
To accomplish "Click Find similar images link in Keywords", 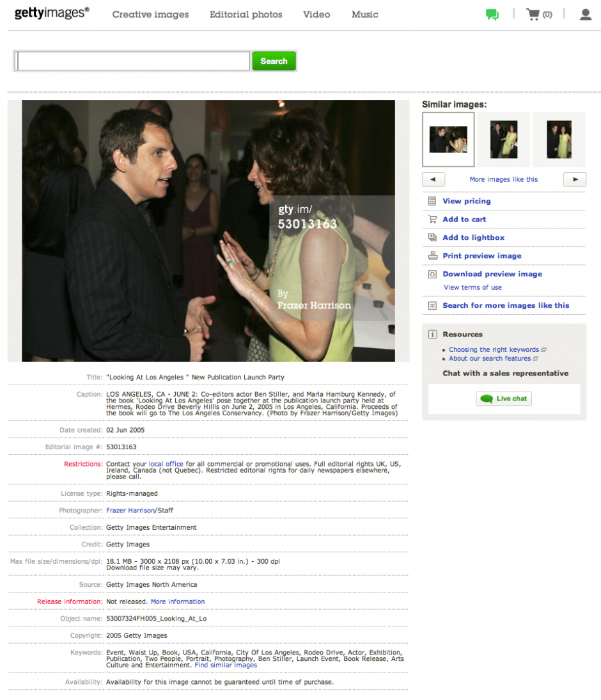I will 226,665.
